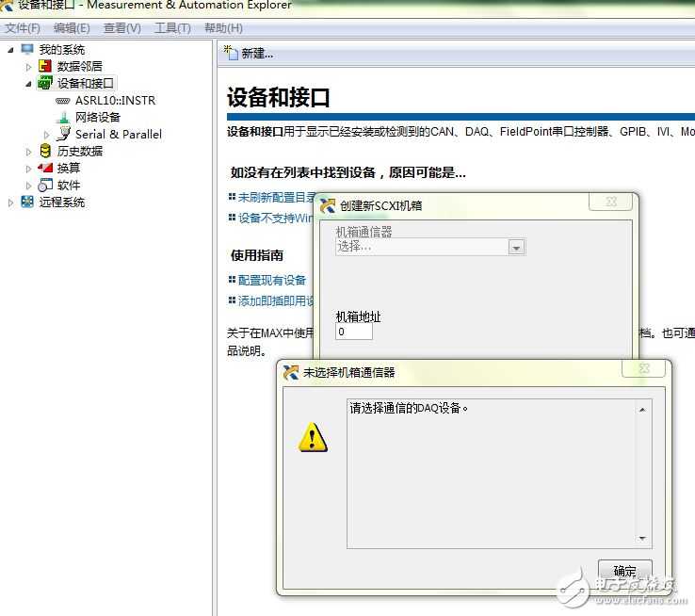Click the 软件 software icon
The image size is (695, 616).
45,185
